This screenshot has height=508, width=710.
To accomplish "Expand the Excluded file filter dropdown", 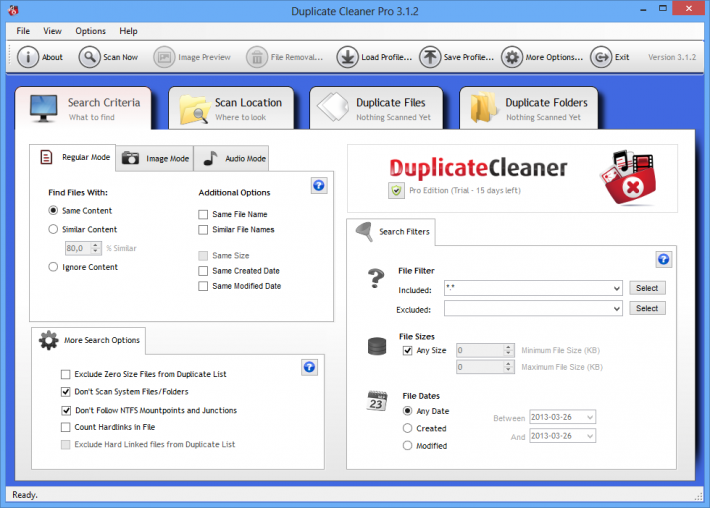I will pos(616,309).
